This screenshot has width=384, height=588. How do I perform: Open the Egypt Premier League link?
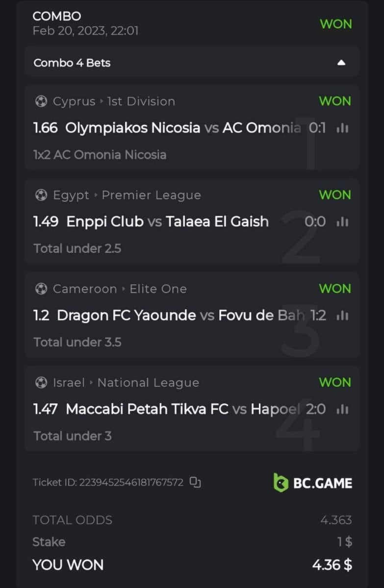(x=151, y=195)
